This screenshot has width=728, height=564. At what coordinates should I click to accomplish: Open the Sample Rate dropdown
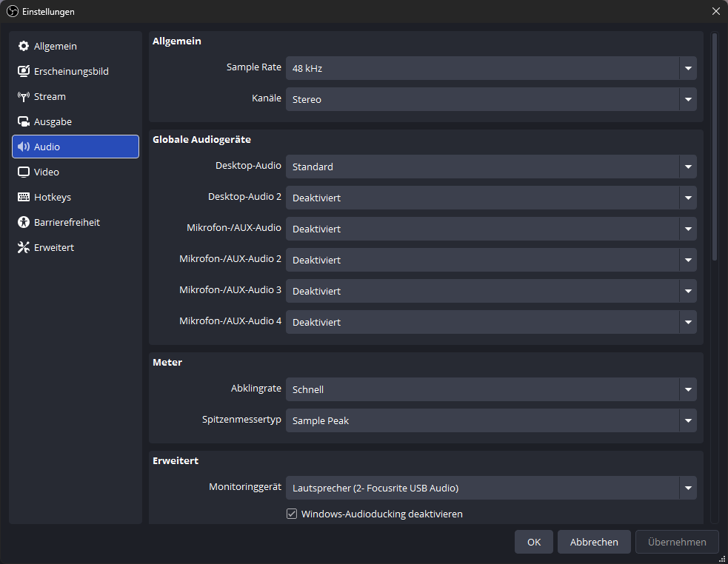(x=491, y=68)
